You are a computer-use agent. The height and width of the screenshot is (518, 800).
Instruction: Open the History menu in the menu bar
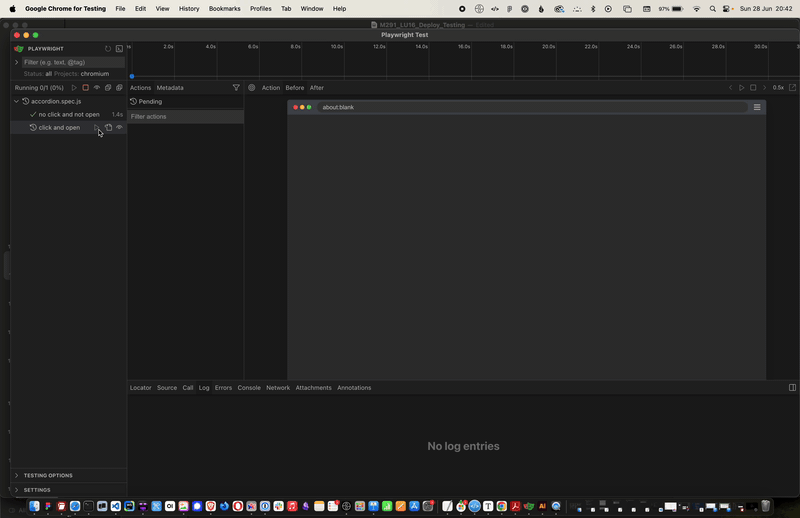pos(189,9)
